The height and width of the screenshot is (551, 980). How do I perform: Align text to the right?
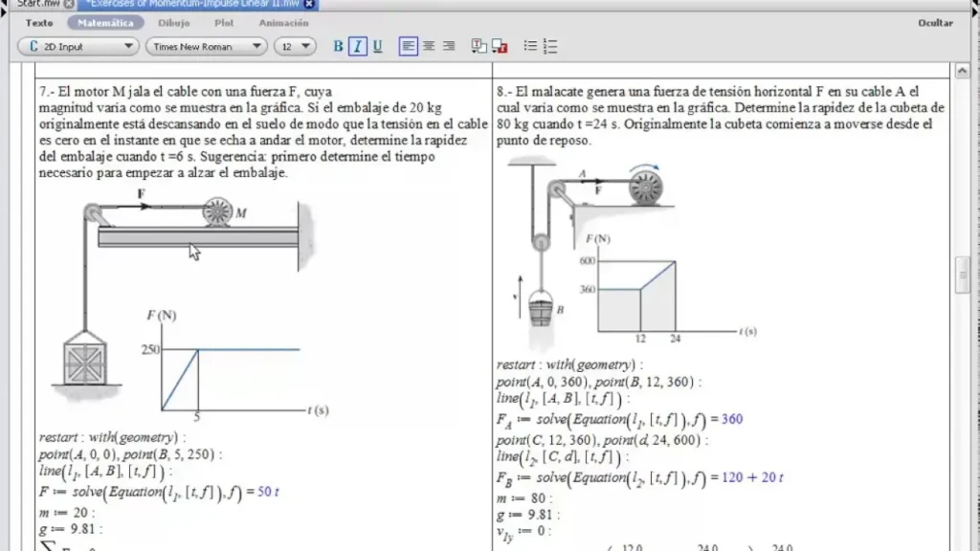coord(449,46)
